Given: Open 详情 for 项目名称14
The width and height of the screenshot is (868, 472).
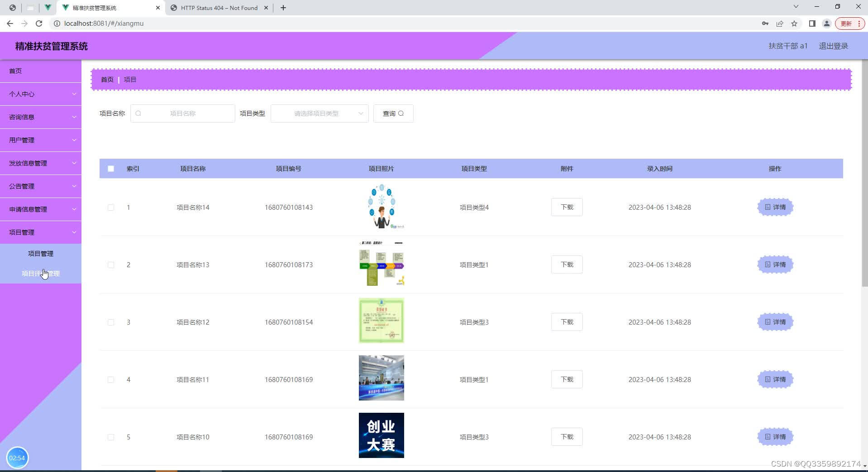Looking at the screenshot, I should point(775,207).
